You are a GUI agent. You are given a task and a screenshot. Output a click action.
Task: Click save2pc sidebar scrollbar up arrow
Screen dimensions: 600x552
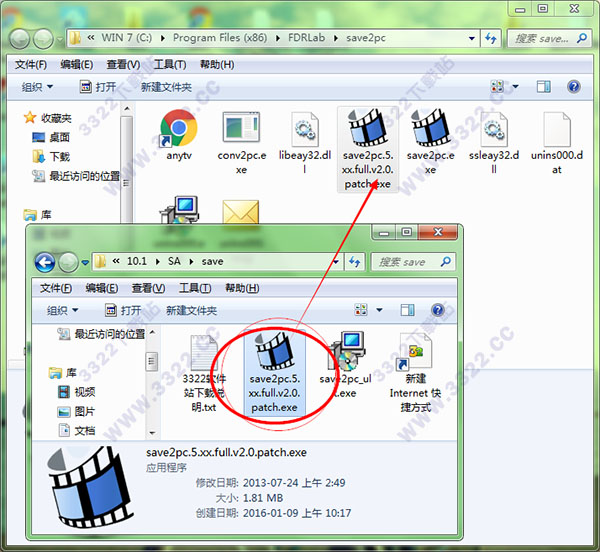pyautogui.click(x=127, y=109)
